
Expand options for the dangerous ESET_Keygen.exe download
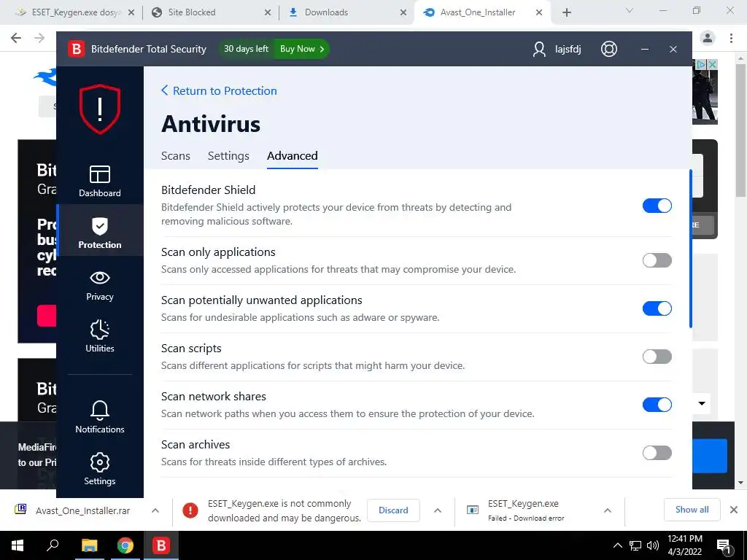[x=438, y=510]
